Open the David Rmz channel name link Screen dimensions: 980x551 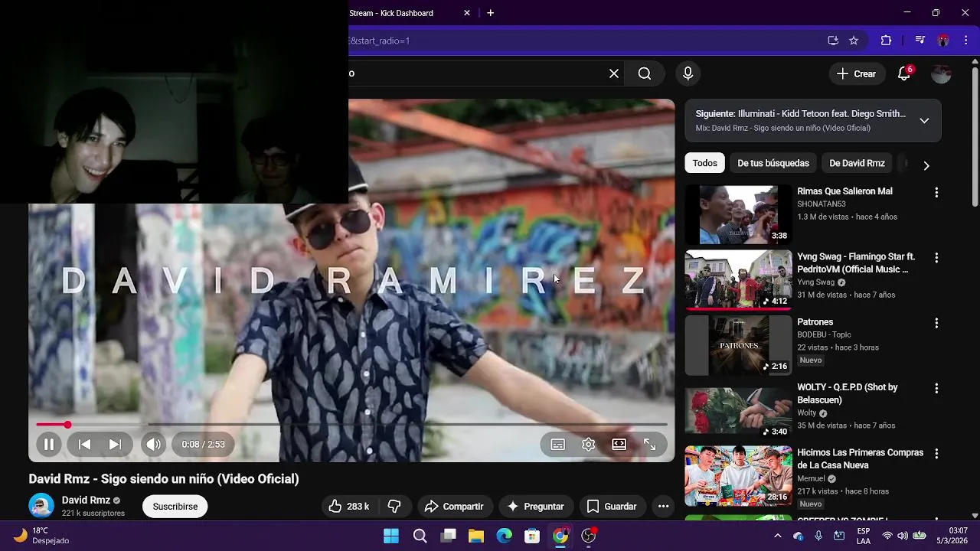click(86, 500)
